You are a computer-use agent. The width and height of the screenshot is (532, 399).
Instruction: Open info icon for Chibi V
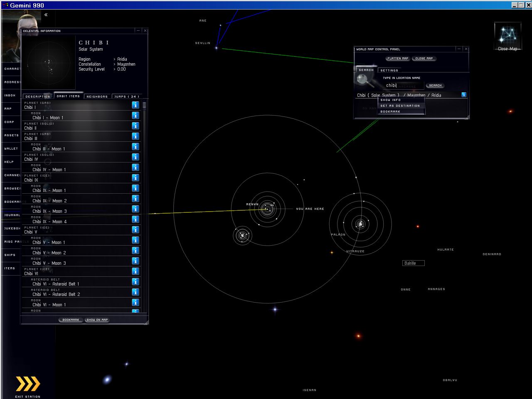point(135,230)
